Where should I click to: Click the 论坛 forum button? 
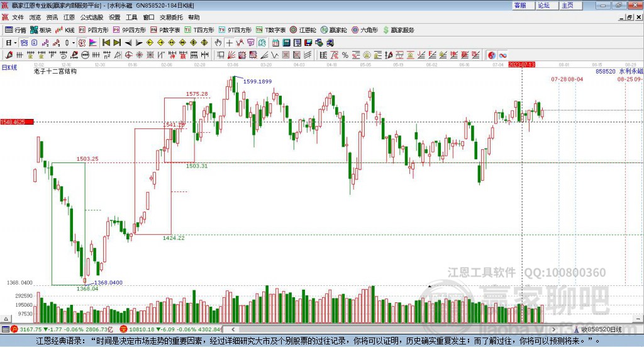pos(544,5)
